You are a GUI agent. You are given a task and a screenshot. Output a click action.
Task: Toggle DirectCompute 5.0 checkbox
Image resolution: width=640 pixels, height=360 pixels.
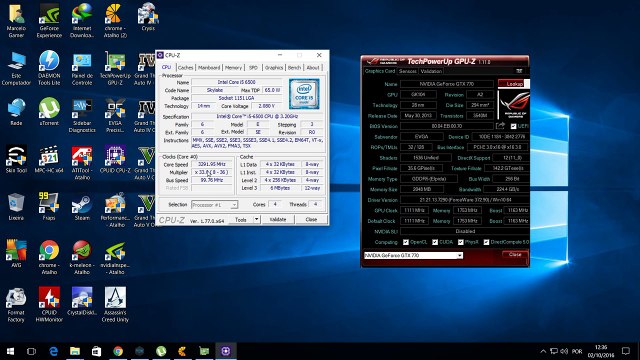click(486, 242)
